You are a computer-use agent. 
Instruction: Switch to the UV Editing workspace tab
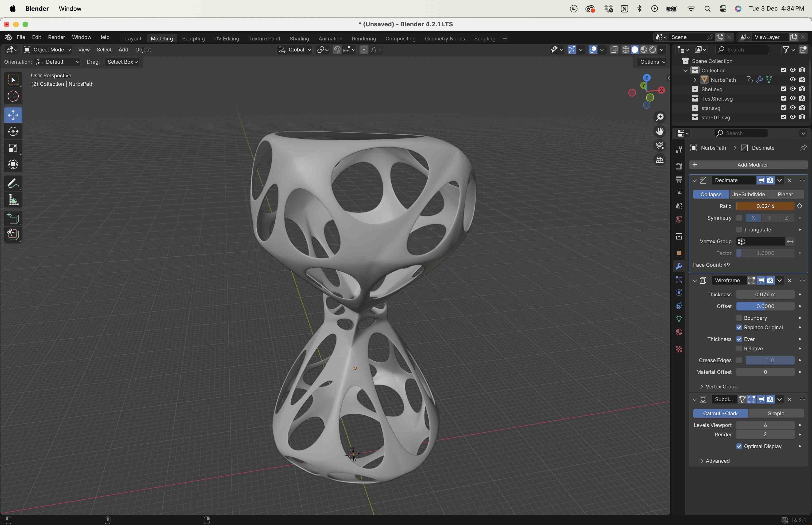[x=226, y=39]
